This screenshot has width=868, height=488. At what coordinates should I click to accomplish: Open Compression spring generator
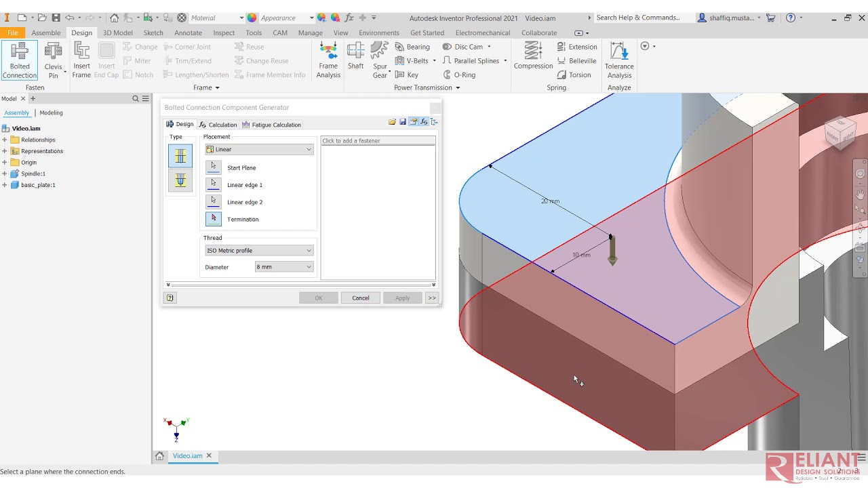click(533, 56)
